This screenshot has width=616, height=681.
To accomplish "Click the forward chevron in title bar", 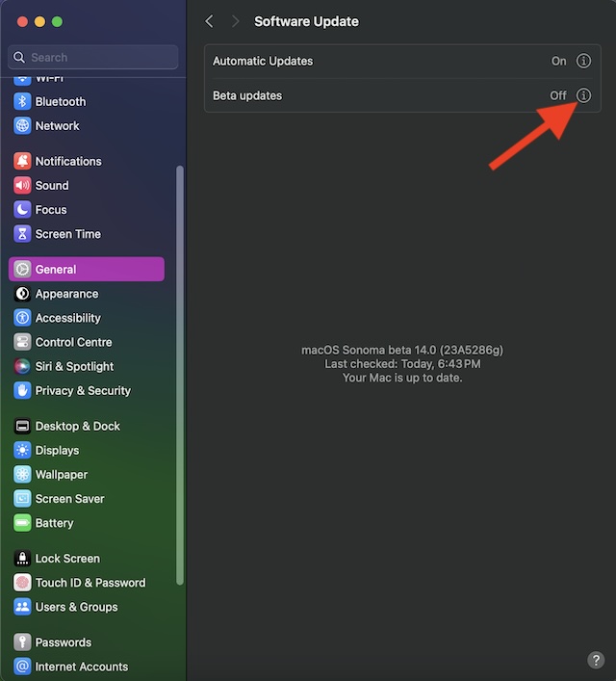I will tap(235, 21).
